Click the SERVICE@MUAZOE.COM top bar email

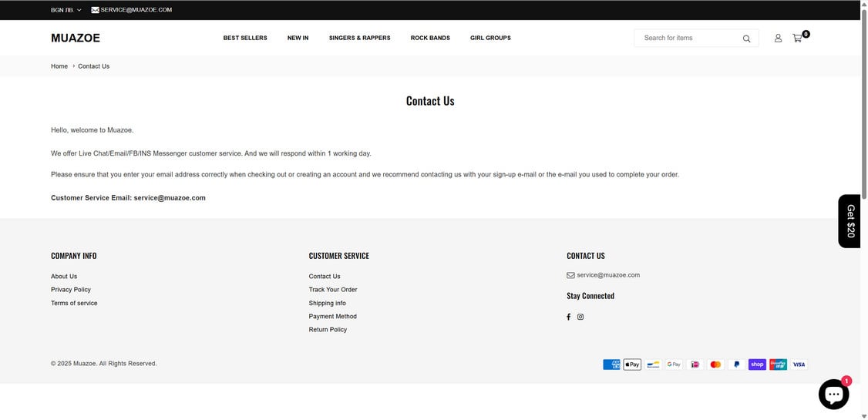136,10
